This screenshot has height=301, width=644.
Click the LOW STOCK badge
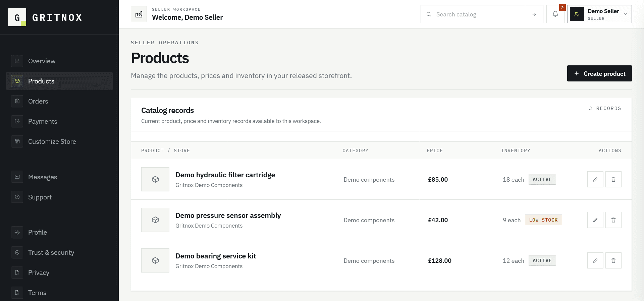543,220
